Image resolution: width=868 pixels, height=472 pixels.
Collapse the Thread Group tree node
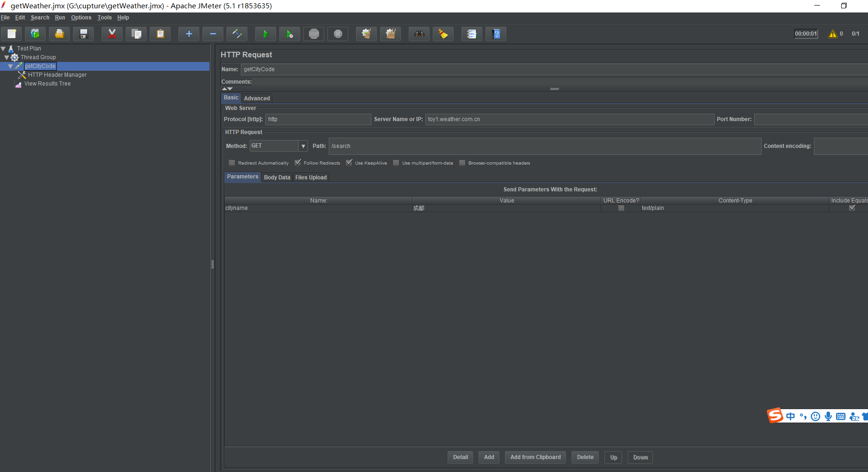click(7, 57)
